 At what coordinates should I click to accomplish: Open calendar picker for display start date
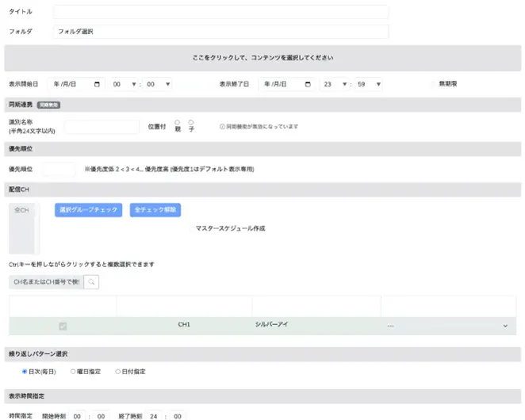[x=98, y=84]
